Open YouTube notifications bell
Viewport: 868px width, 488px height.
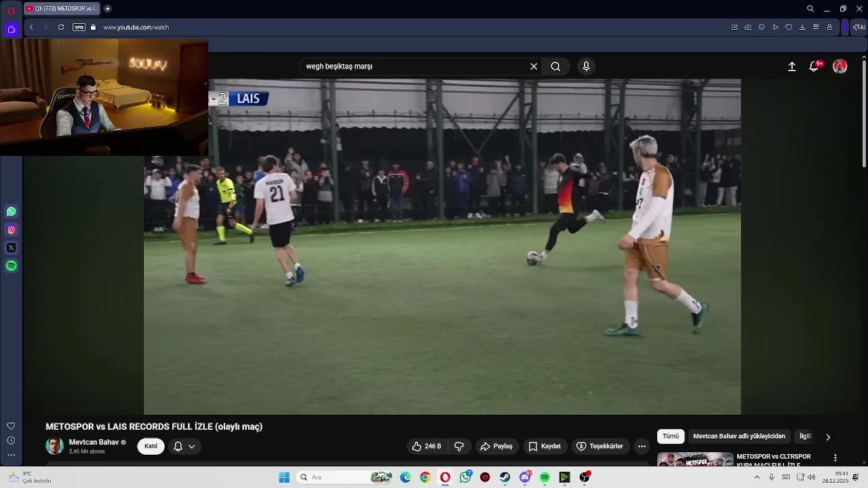(x=814, y=66)
